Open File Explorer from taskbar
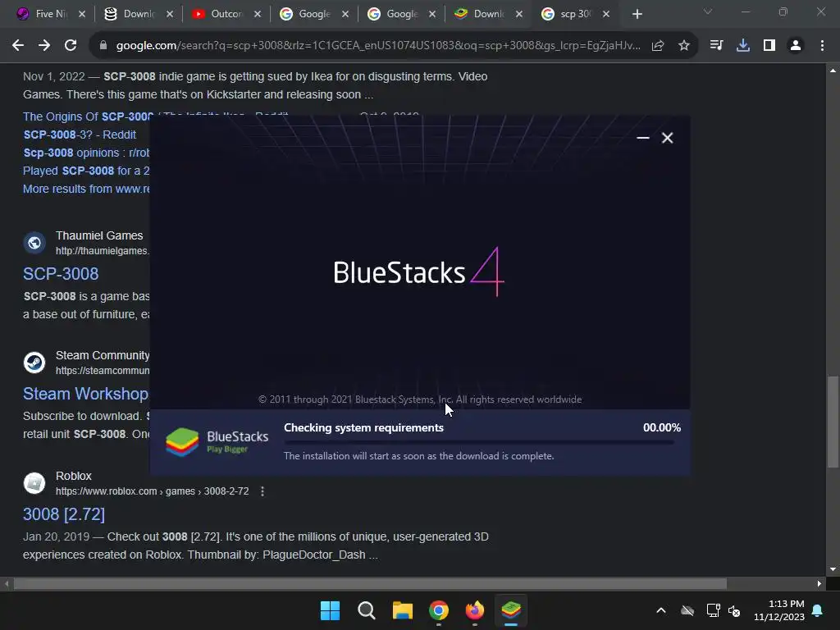Image resolution: width=840 pixels, height=630 pixels. click(x=402, y=610)
